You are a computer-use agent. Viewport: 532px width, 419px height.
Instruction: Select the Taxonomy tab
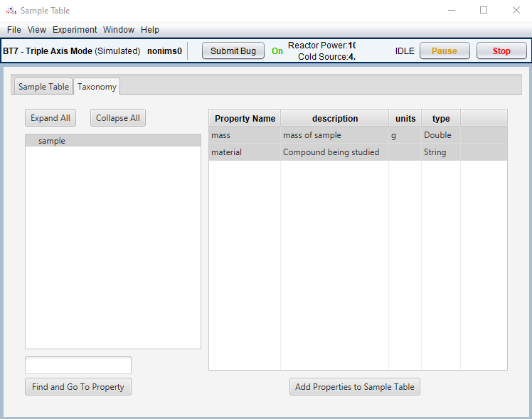pos(97,87)
